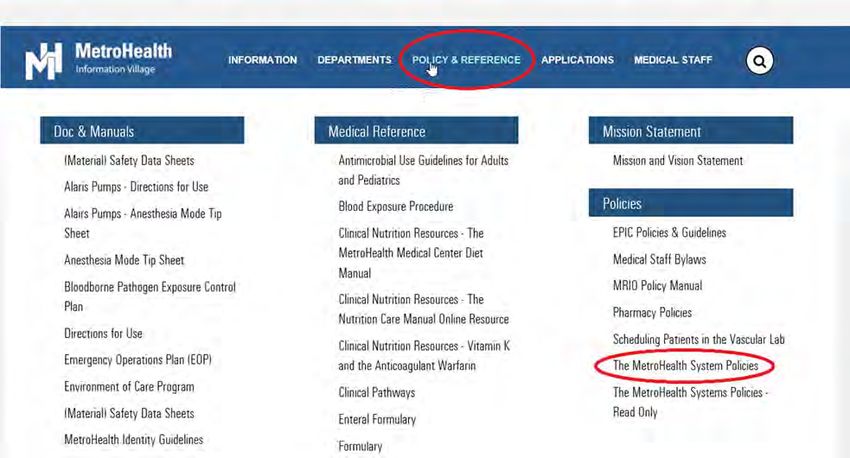Open Scheduling Patients in the Vascular Lab
Screen dimensions: 850x458
699,339
